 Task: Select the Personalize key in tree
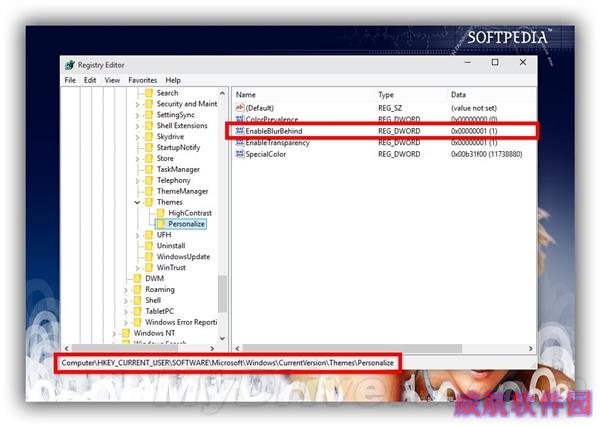pyautogui.click(x=186, y=224)
